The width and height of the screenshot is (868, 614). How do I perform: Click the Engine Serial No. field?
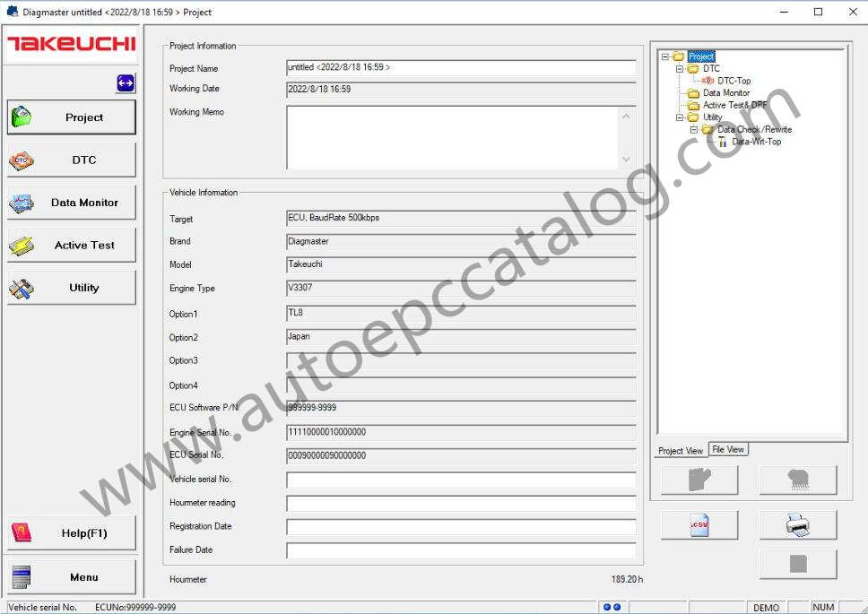[x=461, y=433]
